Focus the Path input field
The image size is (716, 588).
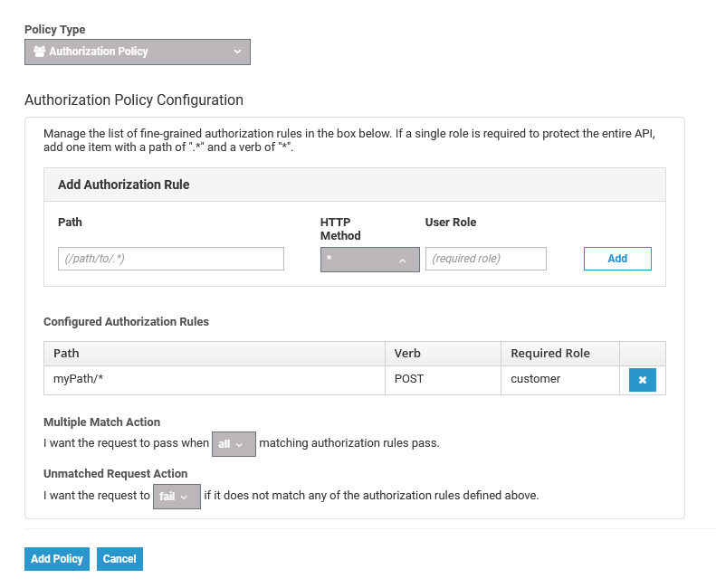coord(171,259)
